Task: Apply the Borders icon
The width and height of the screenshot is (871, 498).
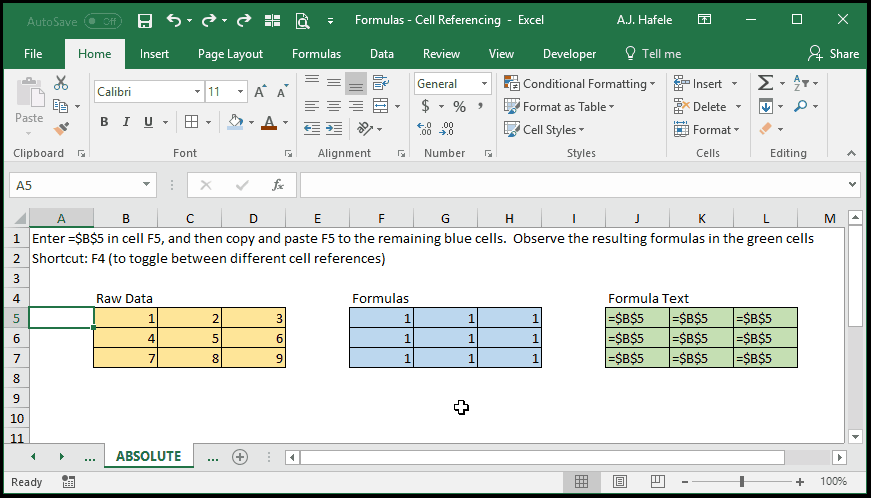Action: pos(191,122)
